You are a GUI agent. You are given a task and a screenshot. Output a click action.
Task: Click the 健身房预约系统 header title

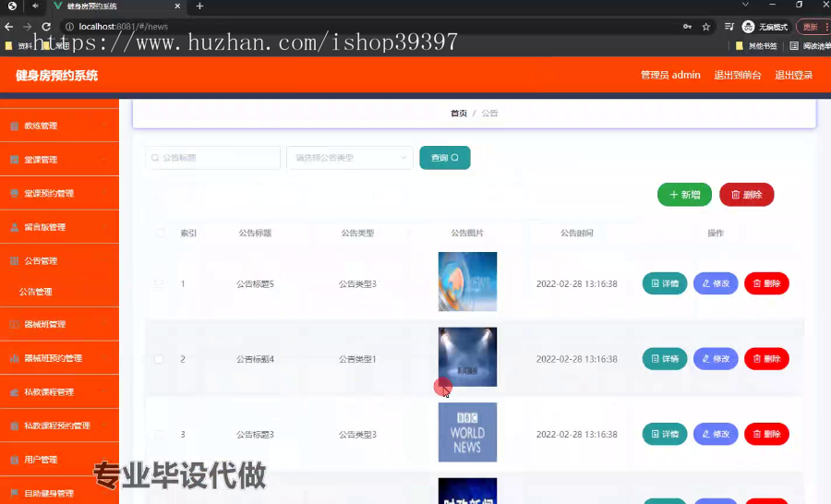pos(56,76)
